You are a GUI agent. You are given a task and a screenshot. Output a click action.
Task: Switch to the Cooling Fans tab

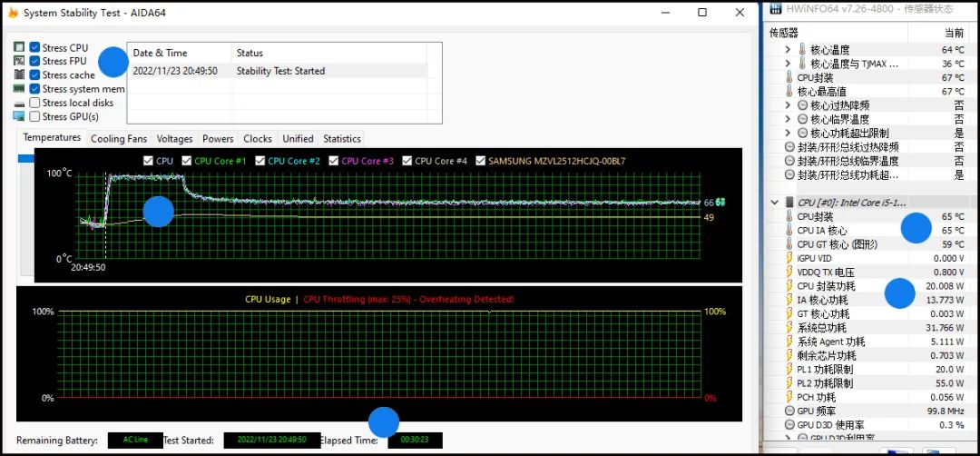pyautogui.click(x=119, y=139)
